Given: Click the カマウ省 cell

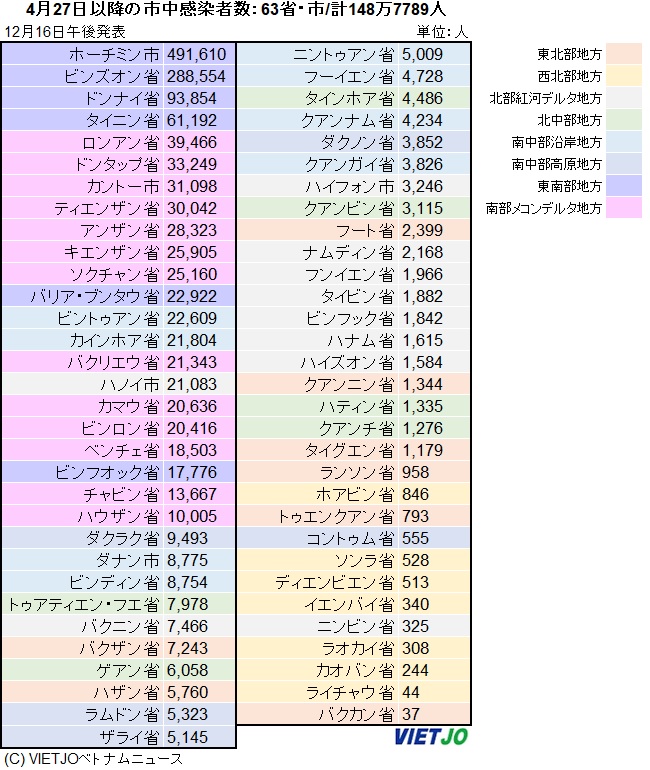Looking at the screenshot, I should 128,407.
